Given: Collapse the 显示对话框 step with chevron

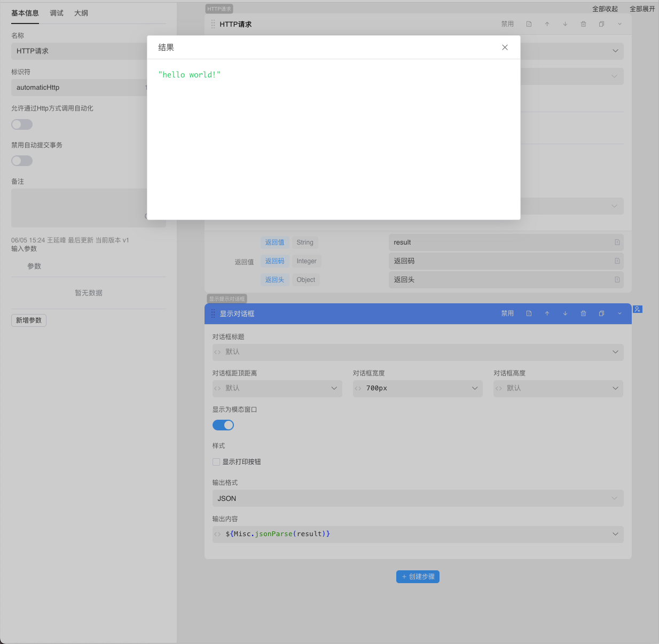Looking at the screenshot, I should (x=619, y=313).
